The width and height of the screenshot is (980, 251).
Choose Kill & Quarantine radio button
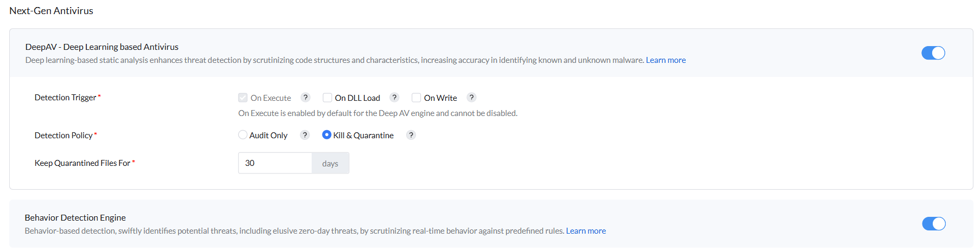click(x=326, y=135)
